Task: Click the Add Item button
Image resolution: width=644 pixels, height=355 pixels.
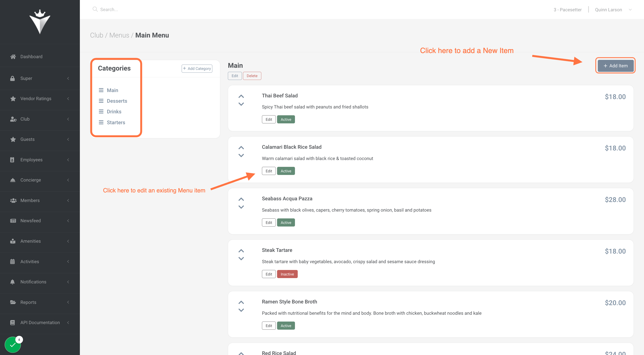Action: pos(615,66)
